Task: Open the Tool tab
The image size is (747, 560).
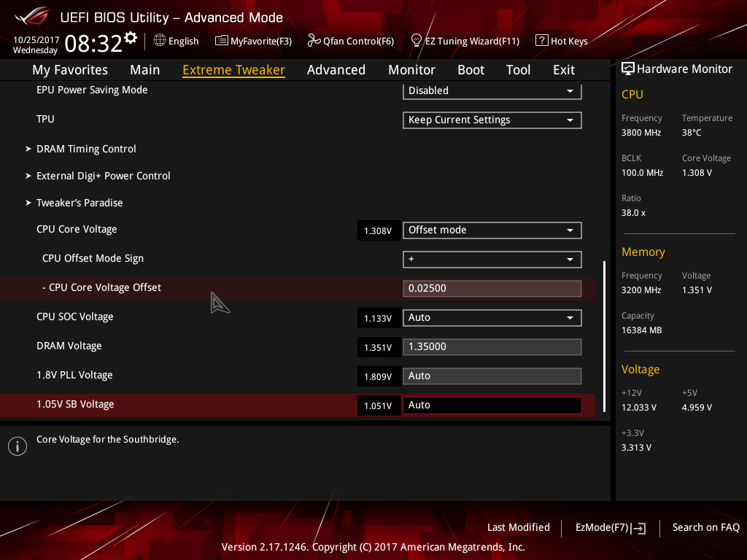Action: coord(519,70)
